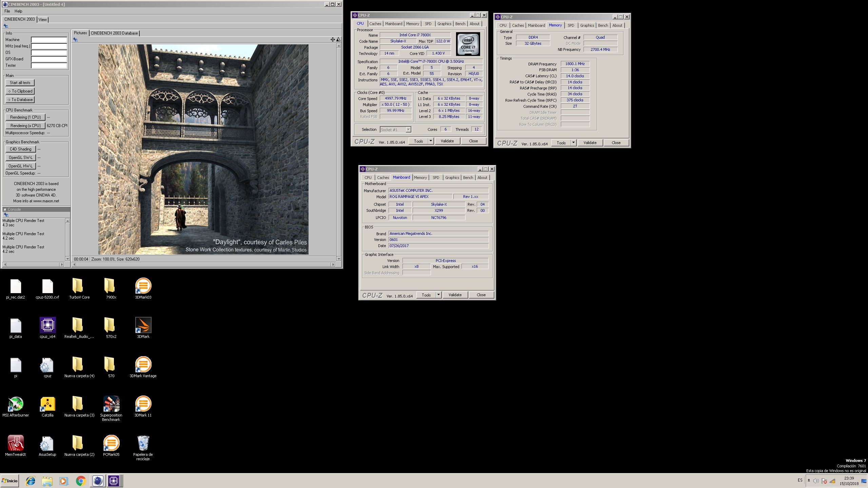Open the AsusSetup desktop icon

point(47,446)
